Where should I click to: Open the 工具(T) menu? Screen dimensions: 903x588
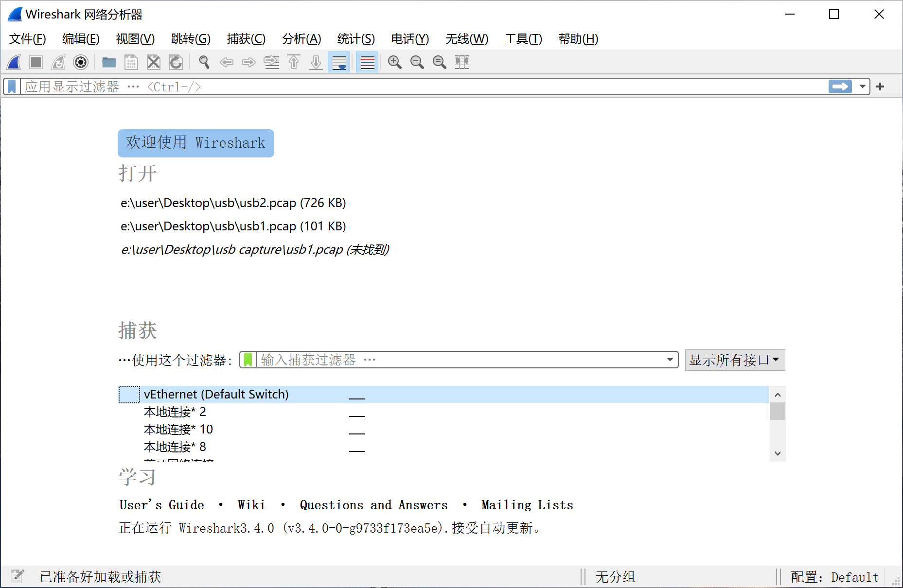click(x=524, y=39)
